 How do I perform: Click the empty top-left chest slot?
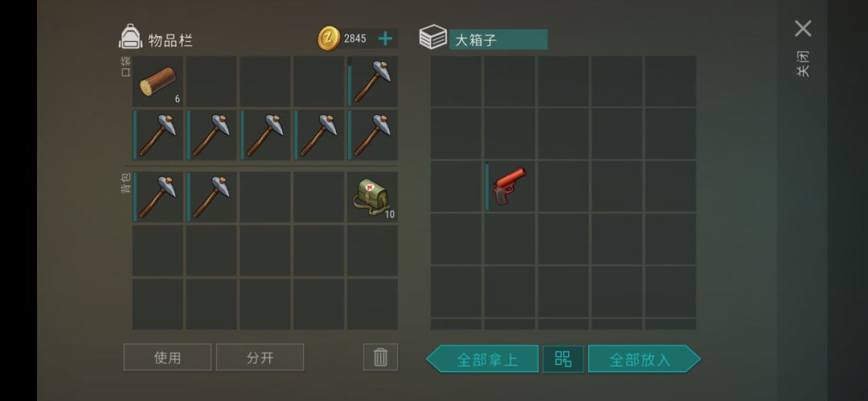point(457,81)
